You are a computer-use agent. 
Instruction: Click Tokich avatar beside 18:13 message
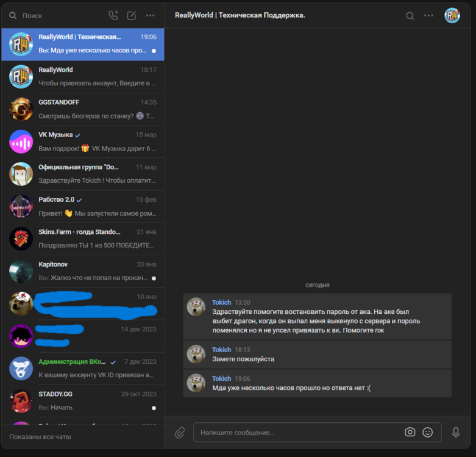[196, 354]
